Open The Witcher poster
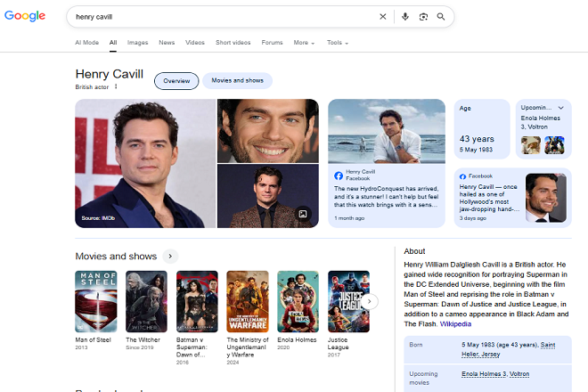The image size is (588, 392). 146,302
